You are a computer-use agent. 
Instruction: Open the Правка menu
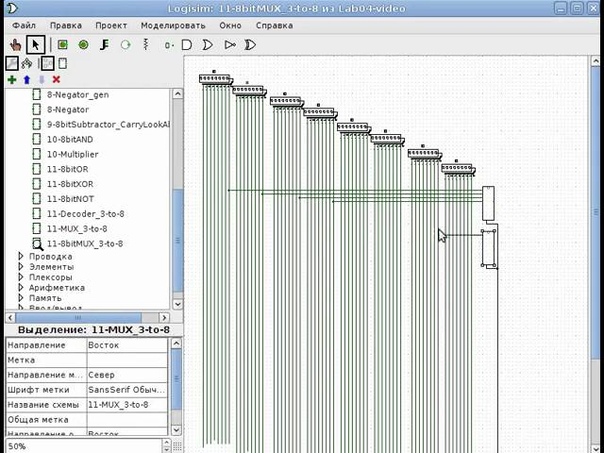coord(66,25)
